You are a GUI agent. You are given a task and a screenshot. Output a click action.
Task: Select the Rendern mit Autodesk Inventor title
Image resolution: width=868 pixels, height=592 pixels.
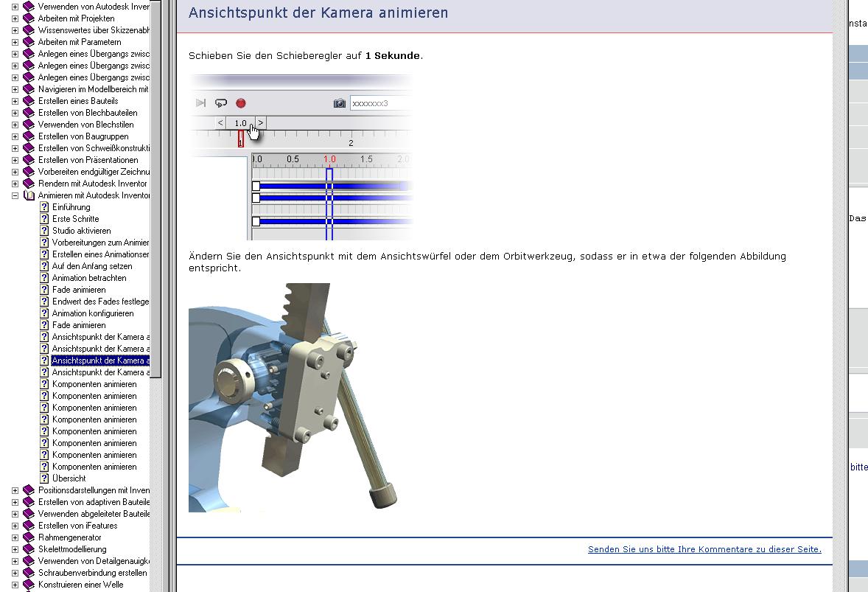pos(92,184)
